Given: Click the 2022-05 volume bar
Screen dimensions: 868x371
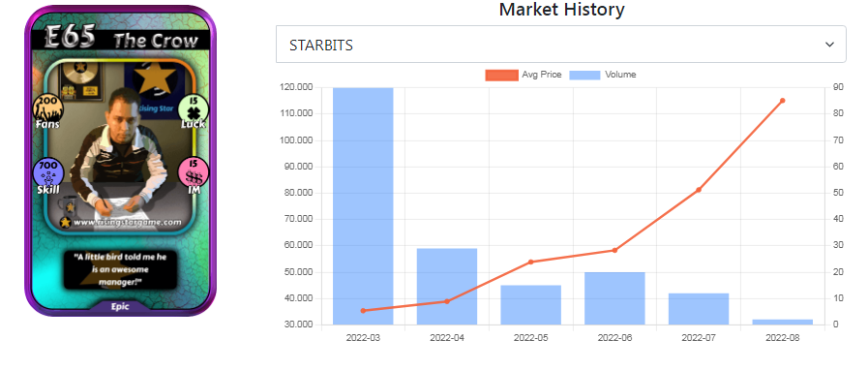Looking at the screenshot, I should [x=531, y=305].
